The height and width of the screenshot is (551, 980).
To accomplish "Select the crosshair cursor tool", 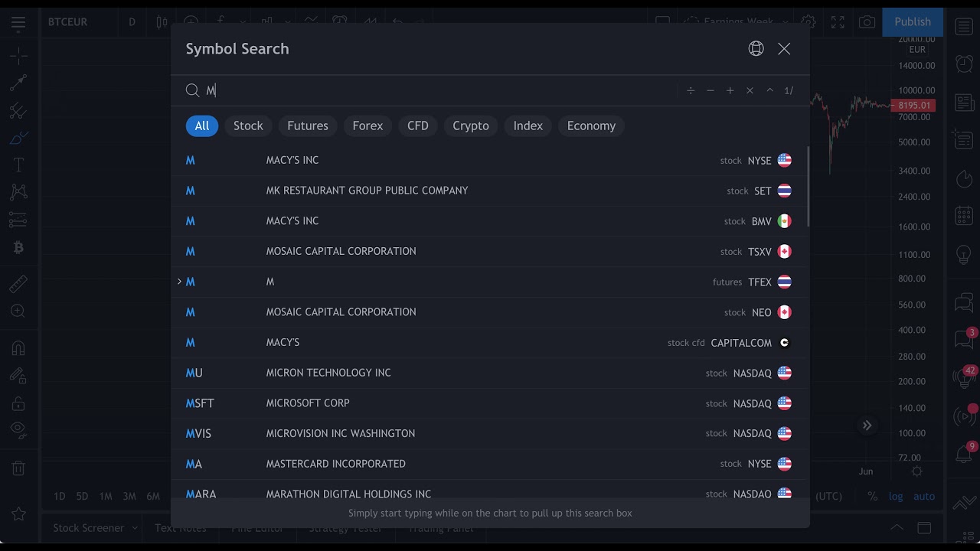I will click(18, 55).
